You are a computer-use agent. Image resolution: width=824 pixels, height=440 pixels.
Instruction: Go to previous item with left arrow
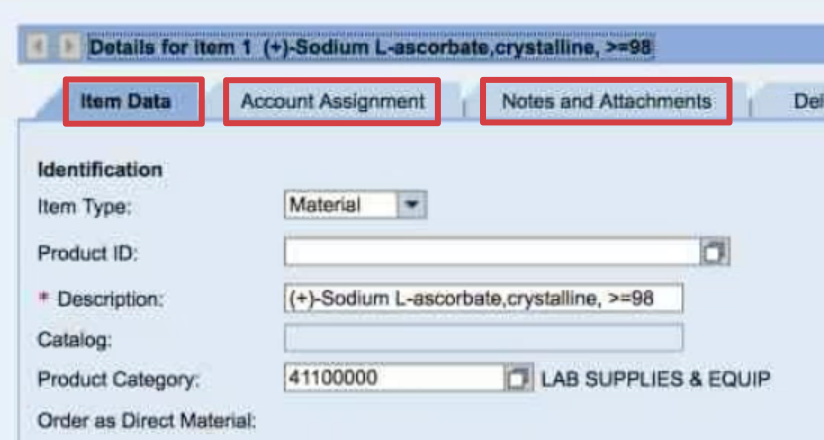click(37, 47)
